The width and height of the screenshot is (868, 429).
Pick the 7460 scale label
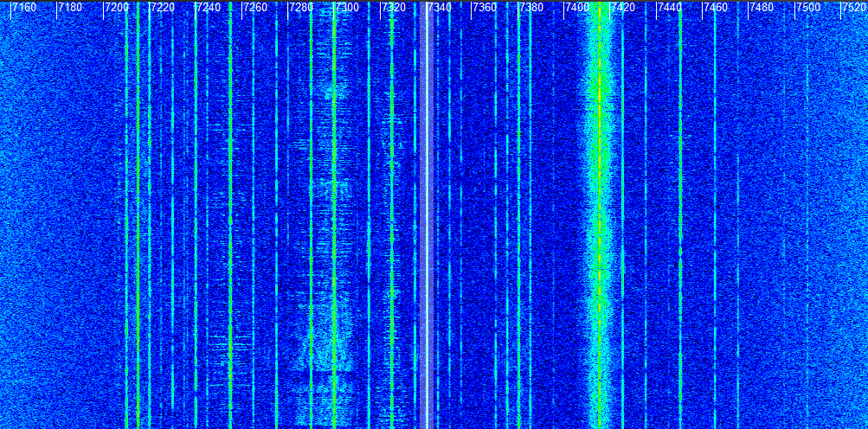[x=716, y=8]
